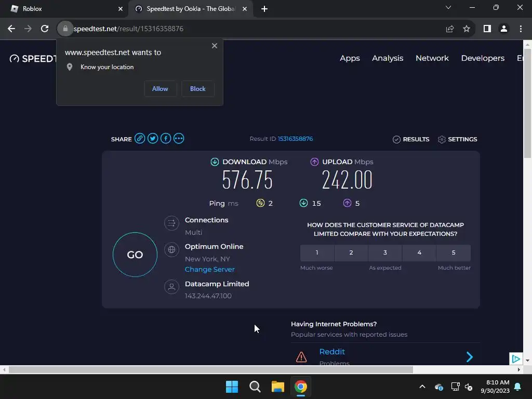The height and width of the screenshot is (399, 532).
Task: Block location access for speedtest.net
Action: [x=198, y=88]
